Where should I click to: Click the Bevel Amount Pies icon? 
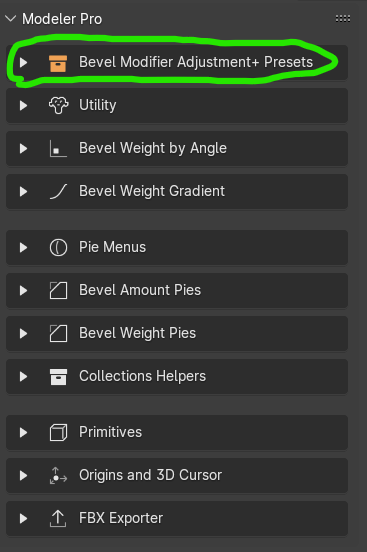(x=58, y=290)
